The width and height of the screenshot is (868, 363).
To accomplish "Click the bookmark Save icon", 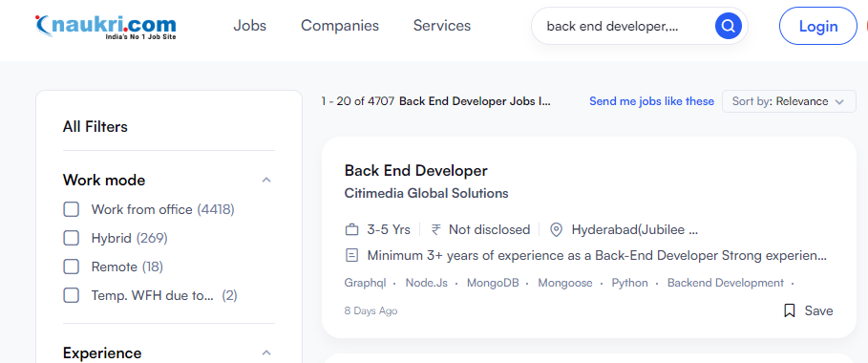I will click(x=790, y=310).
